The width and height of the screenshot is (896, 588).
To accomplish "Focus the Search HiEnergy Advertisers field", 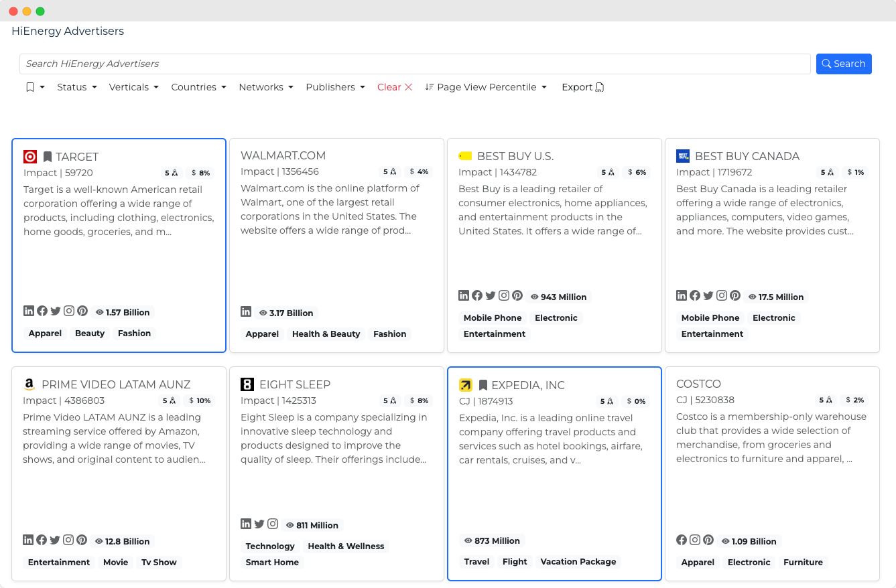I will click(415, 64).
